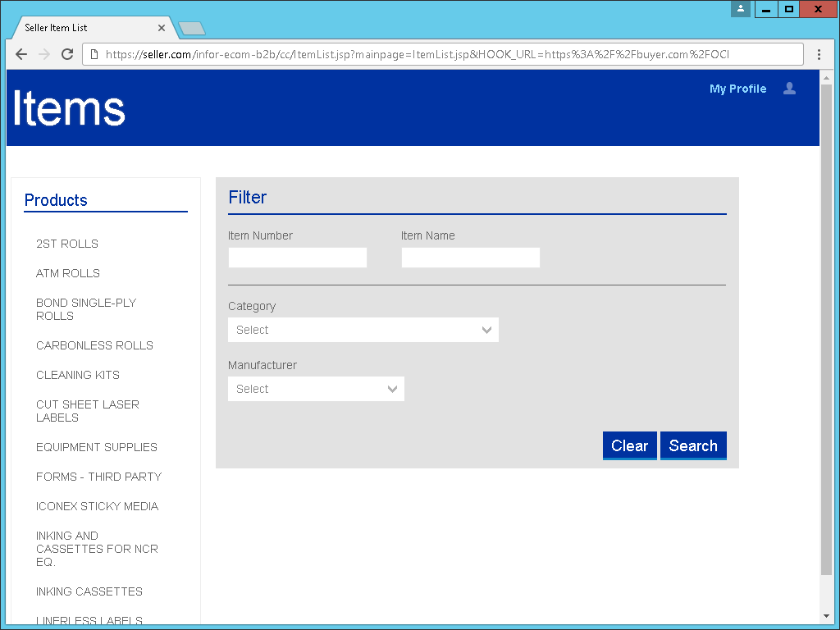Reload the page with the refresh icon

click(x=67, y=54)
